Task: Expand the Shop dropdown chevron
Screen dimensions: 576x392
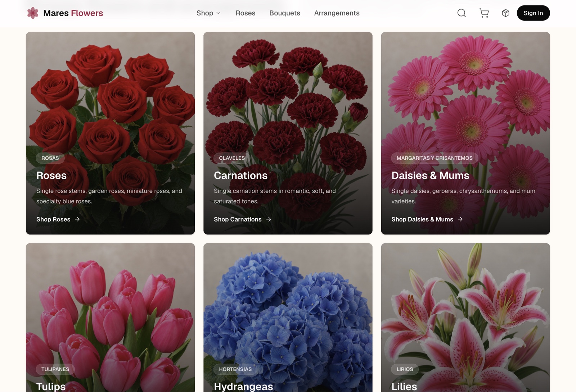Action: (x=218, y=13)
